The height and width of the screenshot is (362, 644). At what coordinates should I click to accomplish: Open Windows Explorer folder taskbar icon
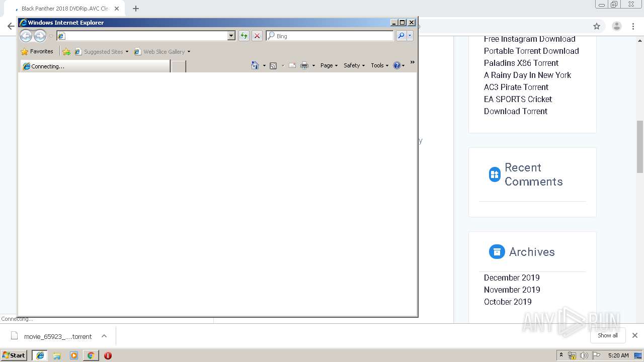(x=57, y=355)
